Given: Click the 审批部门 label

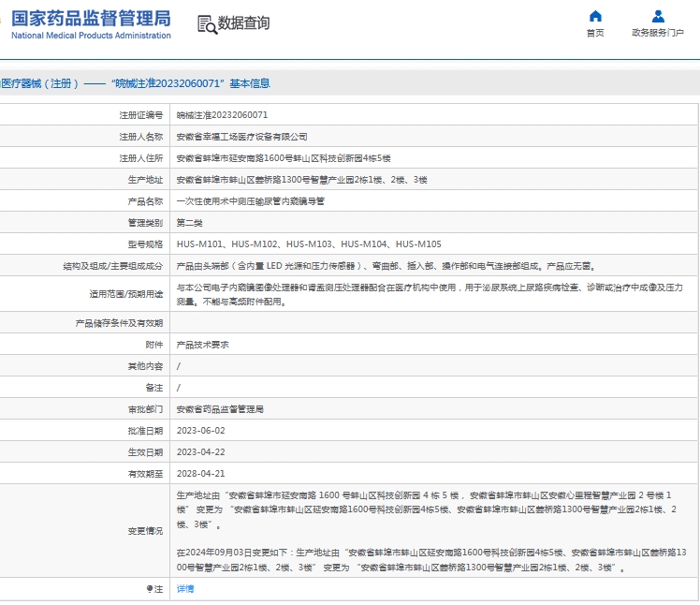Looking at the screenshot, I should tap(146, 409).
